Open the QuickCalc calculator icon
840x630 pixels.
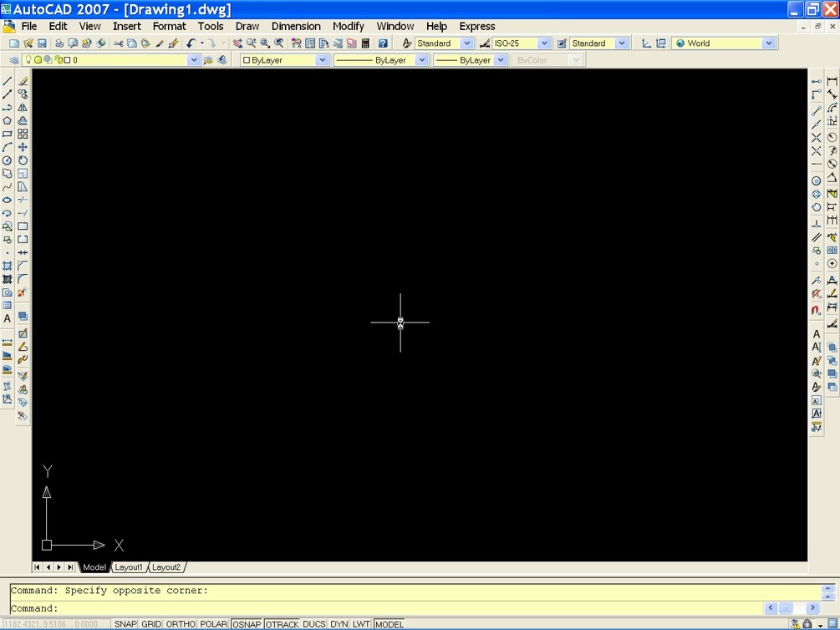365,43
